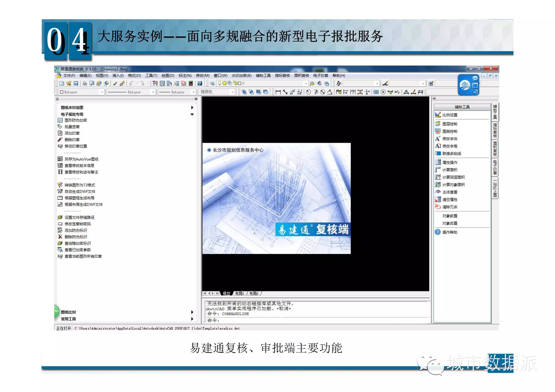Image resolution: width=555 pixels, height=392 pixels.
Task: Click the Match Properties brush icon
Action: (115, 84)
